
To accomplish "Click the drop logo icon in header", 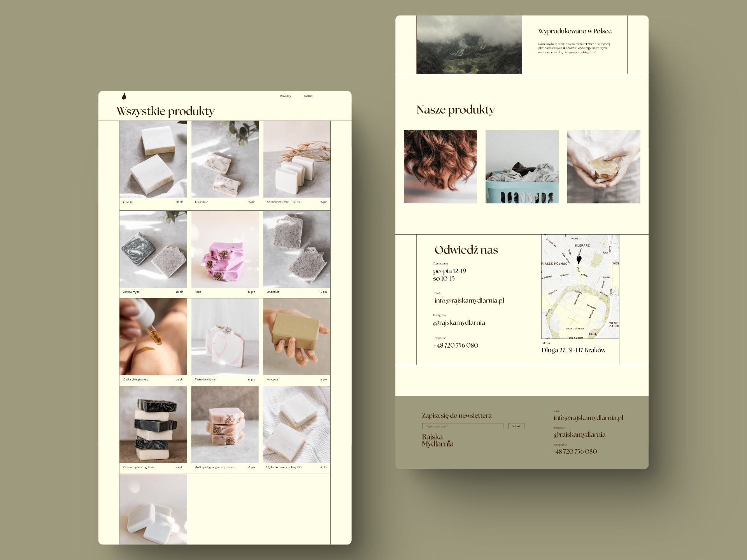I will point(124,96).
